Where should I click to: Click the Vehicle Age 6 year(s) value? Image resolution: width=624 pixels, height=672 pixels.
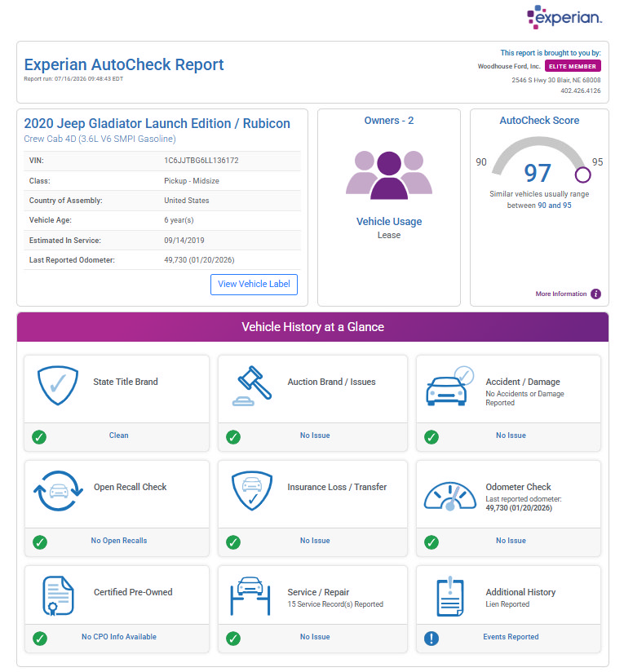tap(179, 220)
